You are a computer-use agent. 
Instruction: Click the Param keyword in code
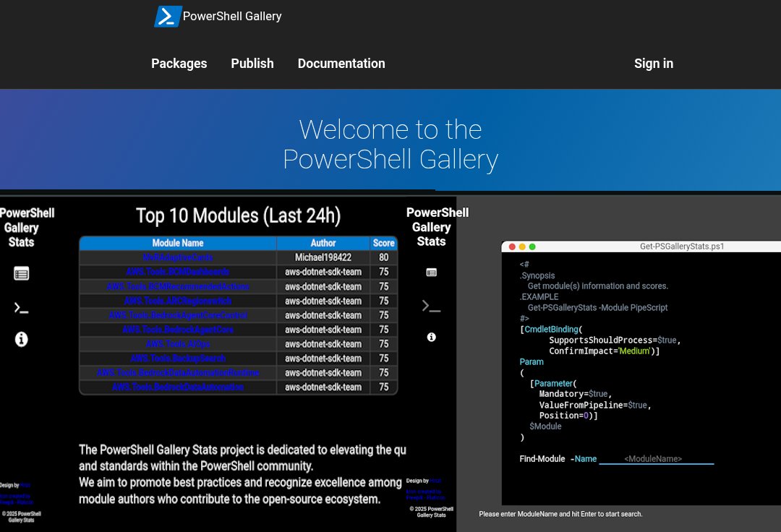pyautogui.click(x=532, y=362)
